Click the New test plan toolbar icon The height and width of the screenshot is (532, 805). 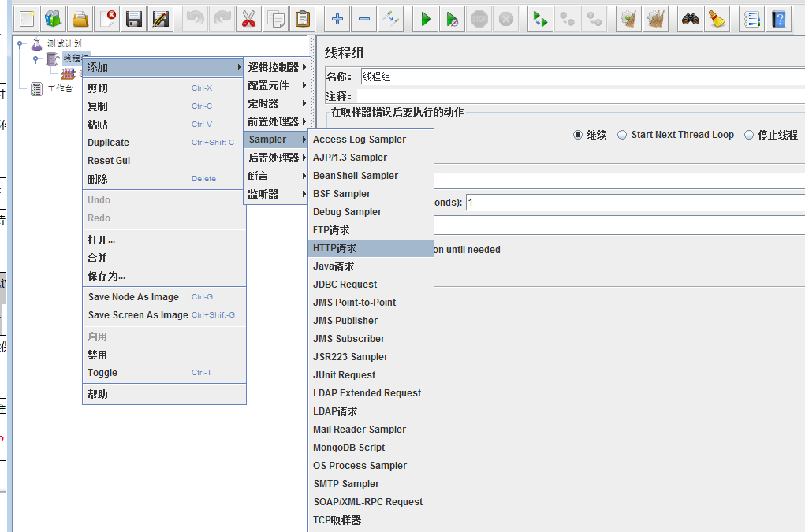28,19
